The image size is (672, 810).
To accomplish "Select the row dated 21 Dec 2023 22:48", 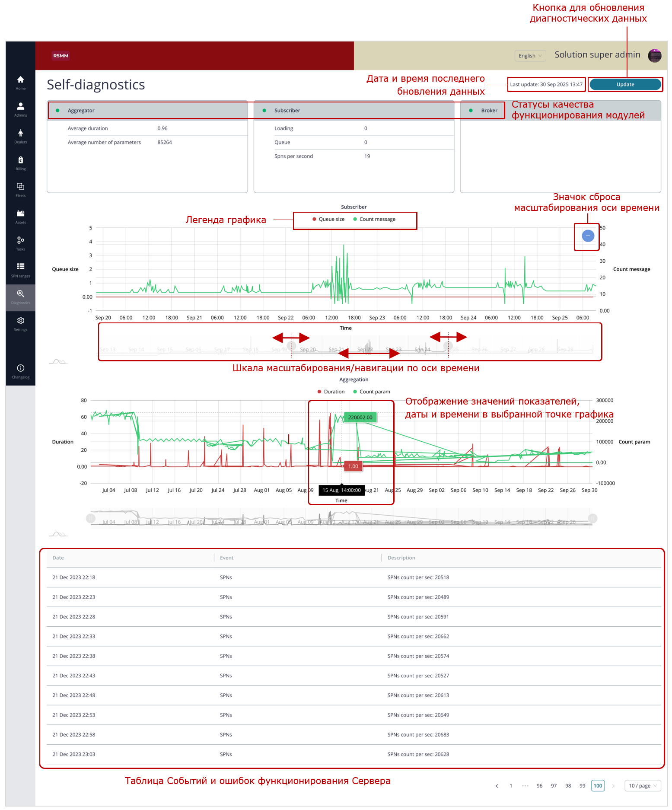I will (354, 695).
